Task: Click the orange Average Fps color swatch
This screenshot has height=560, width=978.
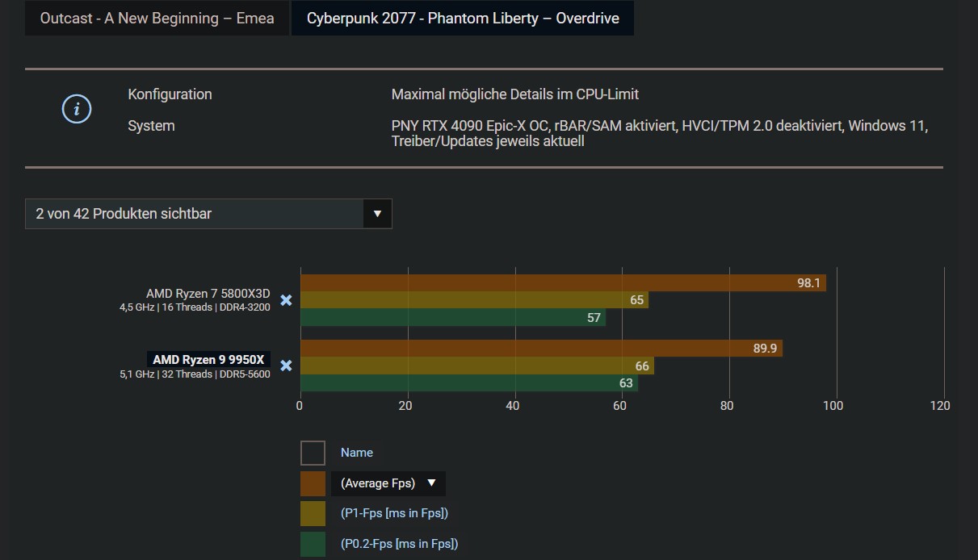Action: [313, 483]
